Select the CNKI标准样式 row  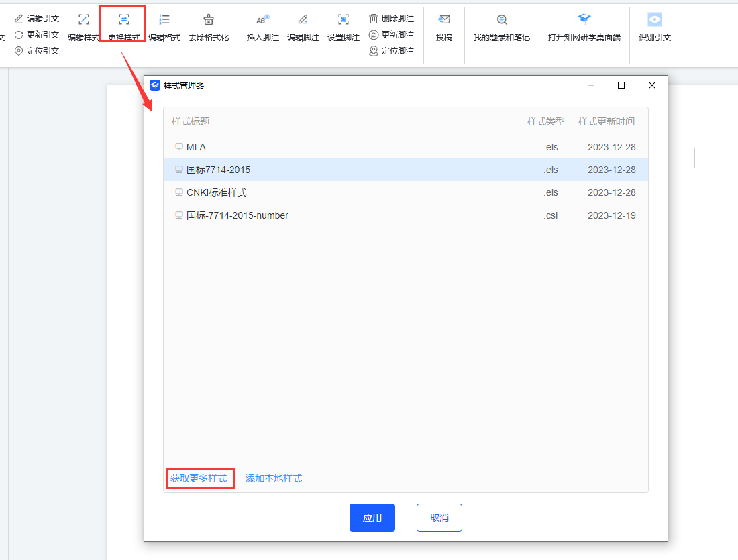406,192
